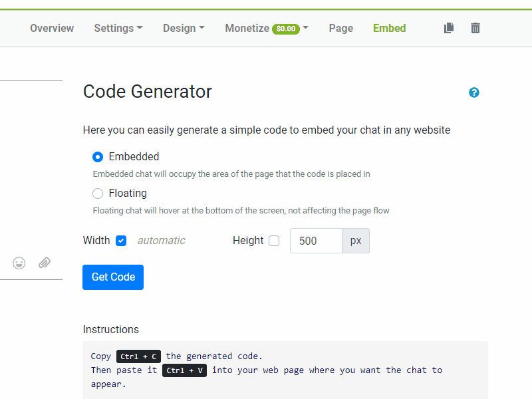Go to the Overview tab

52,28
